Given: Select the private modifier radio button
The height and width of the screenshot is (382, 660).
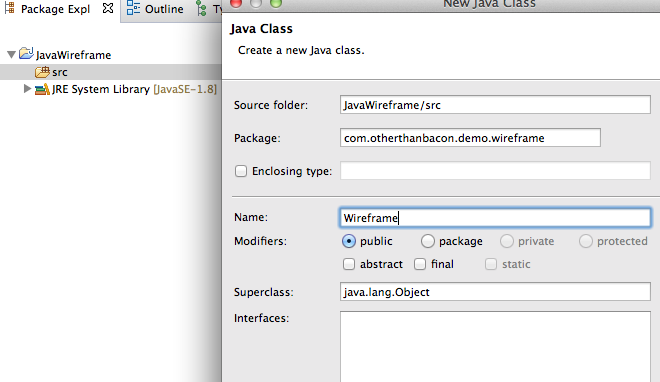Looking at the screenshot, I should tap(507, 241).
